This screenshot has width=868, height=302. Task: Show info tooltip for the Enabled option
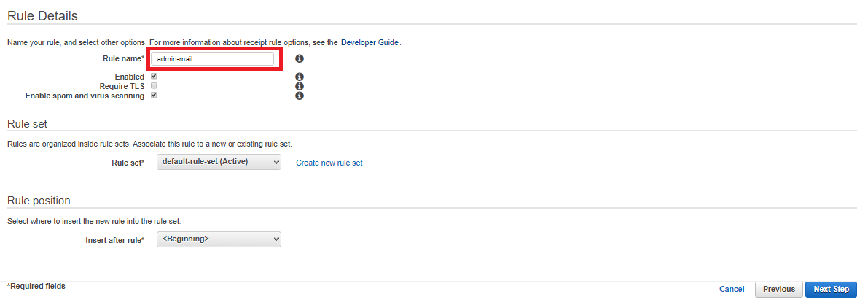(300, 77)
